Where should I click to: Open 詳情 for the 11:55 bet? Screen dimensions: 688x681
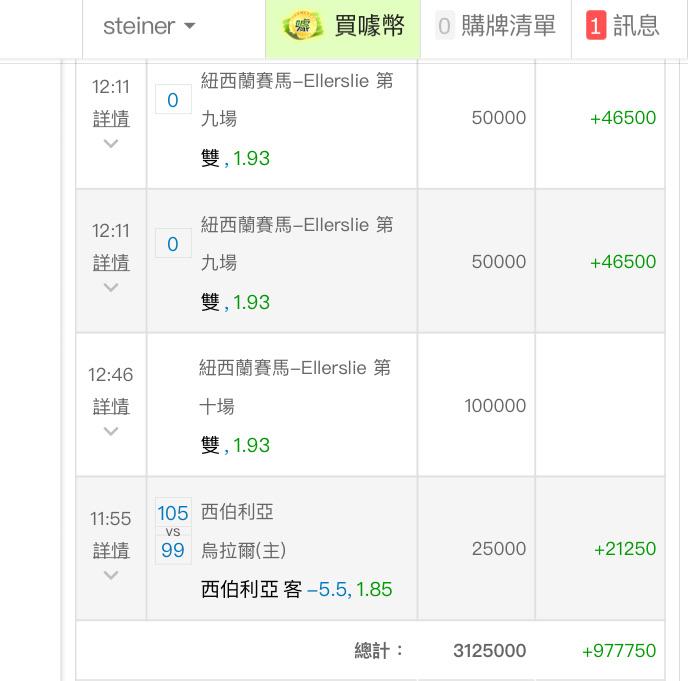point(111,550)
